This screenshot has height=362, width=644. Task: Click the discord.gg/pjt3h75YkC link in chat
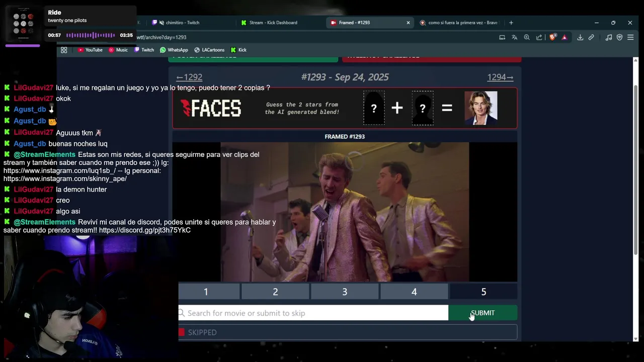pyautogui.click(x=145, y=230)
